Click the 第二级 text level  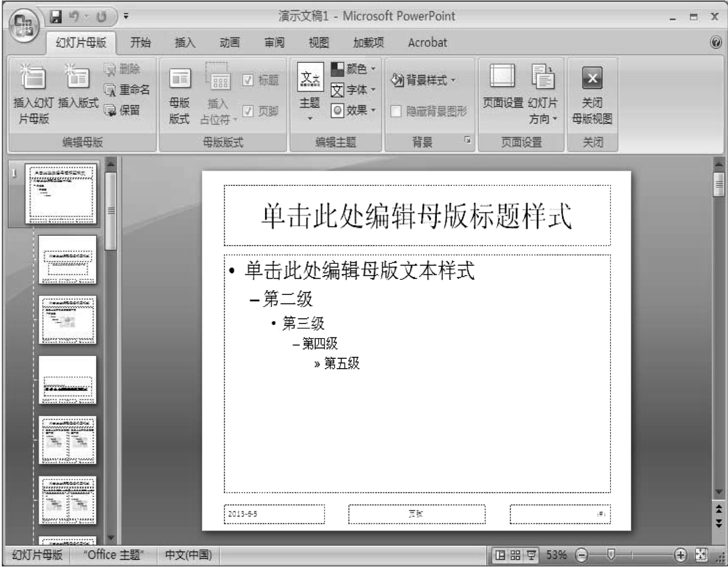coord(288,299)
